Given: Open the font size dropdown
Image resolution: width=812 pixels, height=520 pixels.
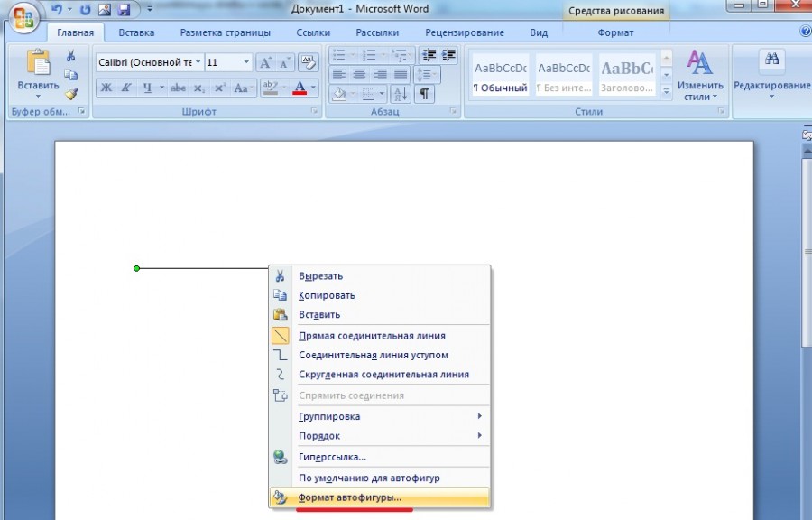Looking at the screenshot, I should (x=246, y=62).
